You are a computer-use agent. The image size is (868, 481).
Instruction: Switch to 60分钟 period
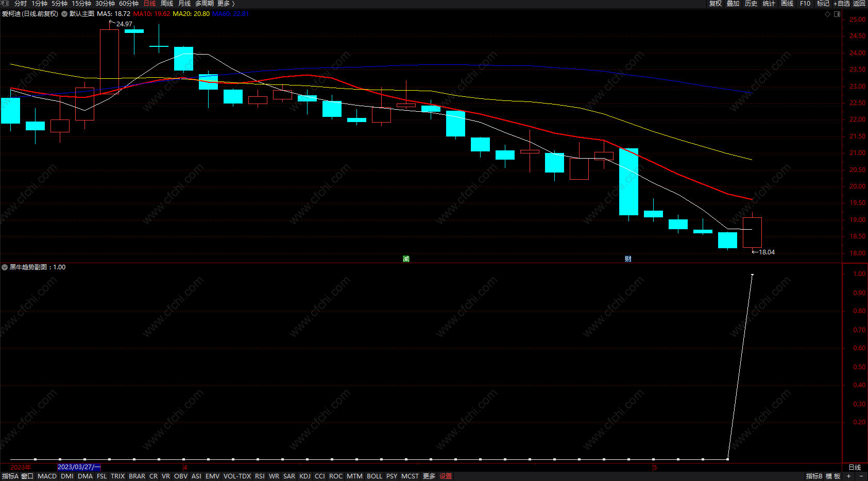[x=129, y=4]
